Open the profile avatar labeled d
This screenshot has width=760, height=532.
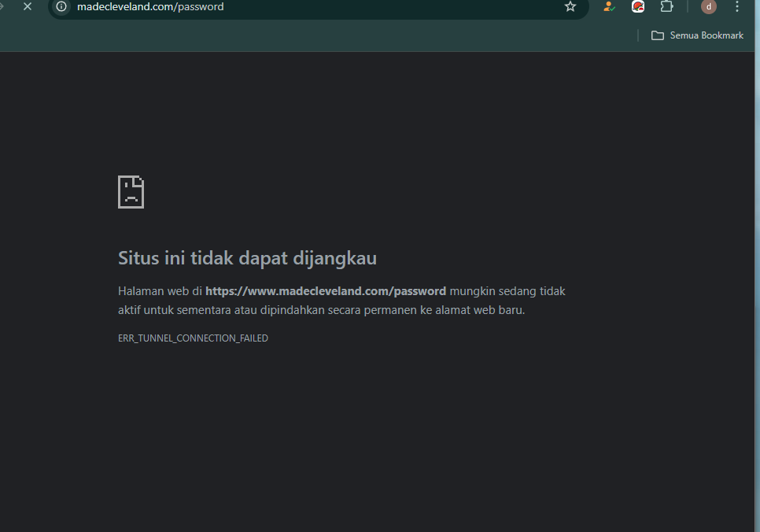tap(709, 7)
